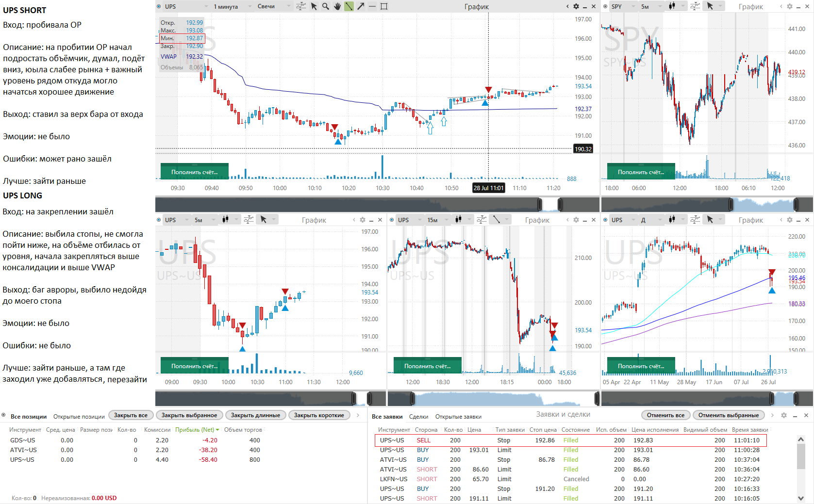Open settings gear of the orders and trades panel
Viewport: 814px width, 504px height.
(x=784, y=415)
